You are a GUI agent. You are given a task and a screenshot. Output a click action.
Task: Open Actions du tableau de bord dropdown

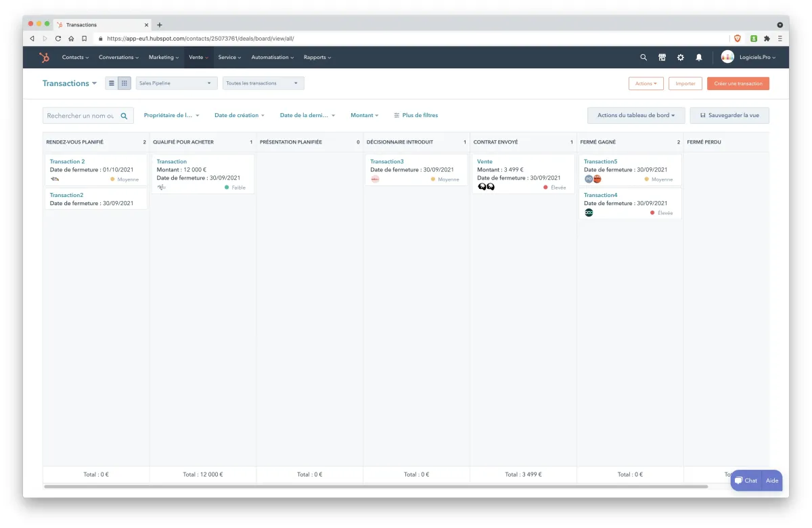(x=636, y=116)
